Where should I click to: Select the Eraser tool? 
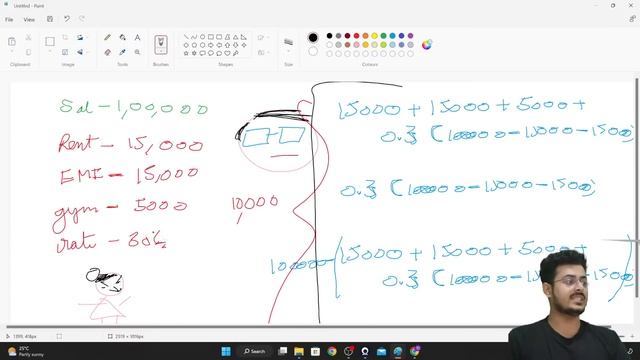point(107,52)
